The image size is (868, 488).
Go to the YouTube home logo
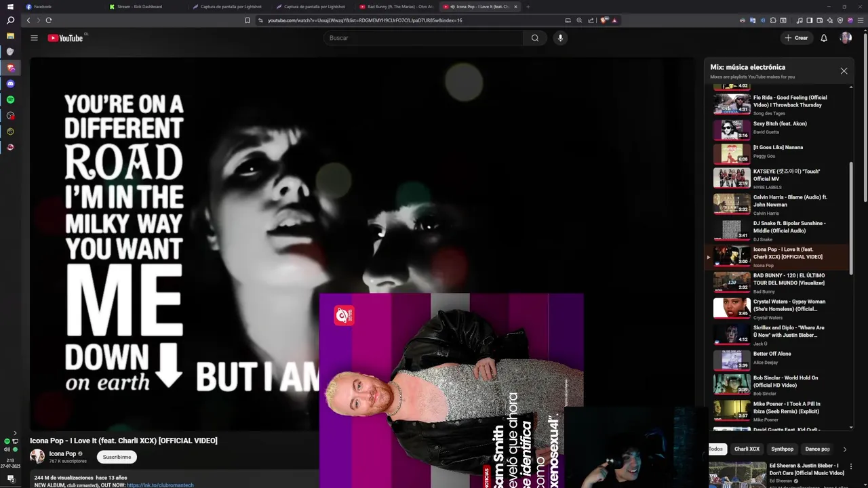66,38
